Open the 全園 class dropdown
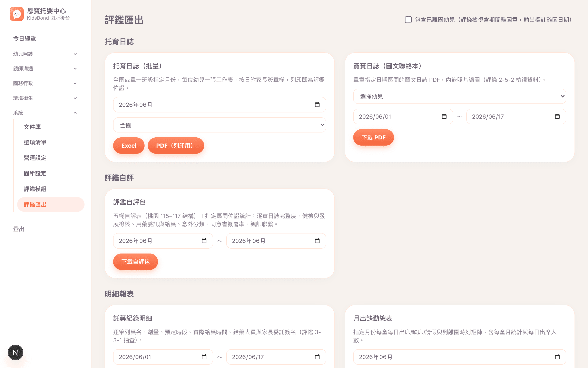This screenshot has height=368, width=588. pos(219,125)
